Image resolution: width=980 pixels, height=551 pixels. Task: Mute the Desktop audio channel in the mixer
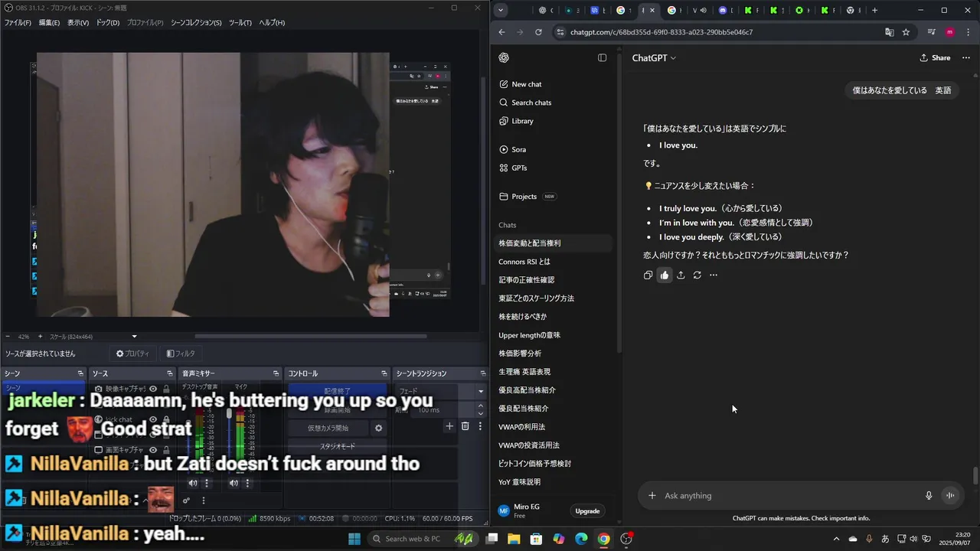193,484
